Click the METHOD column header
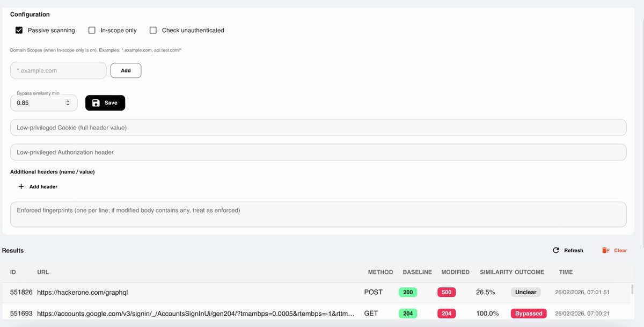The height and width of the screenshot is (327, 644). [380, 272]
